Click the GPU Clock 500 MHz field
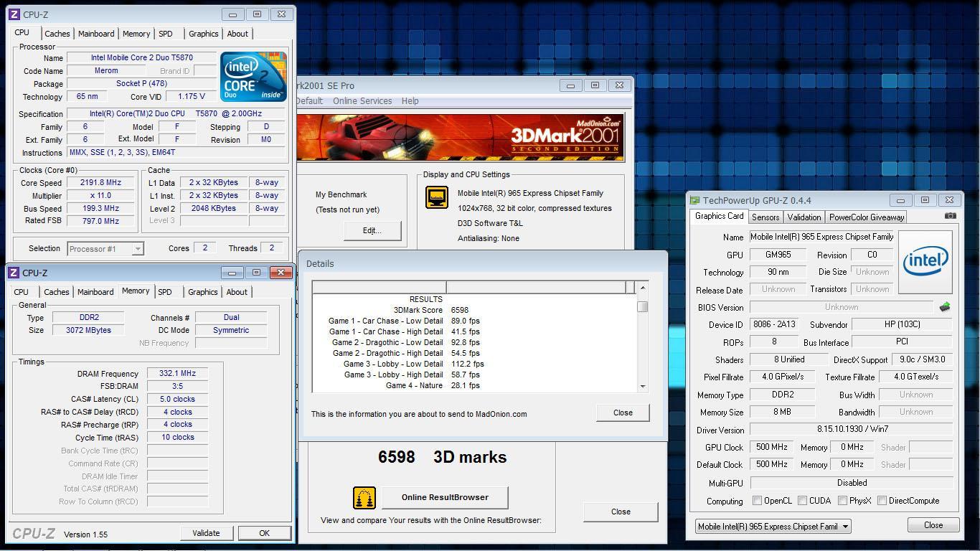This screenshot has height=551, width=980. (772, 447)
